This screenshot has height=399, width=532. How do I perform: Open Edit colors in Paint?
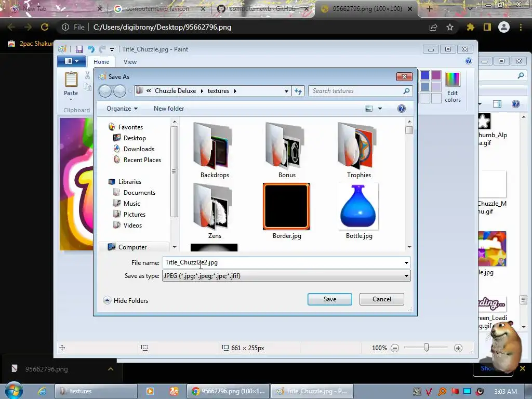[453, 87]
